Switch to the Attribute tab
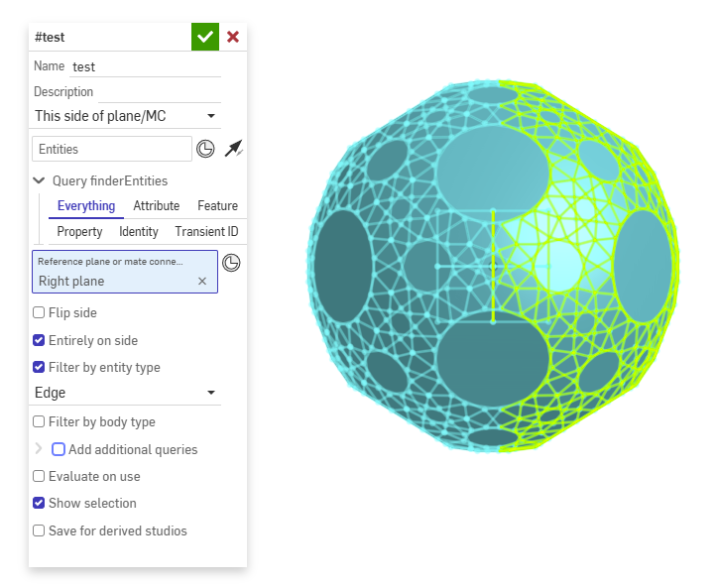The height and width of the screenshot is (588, 718). tap(156, 205)
